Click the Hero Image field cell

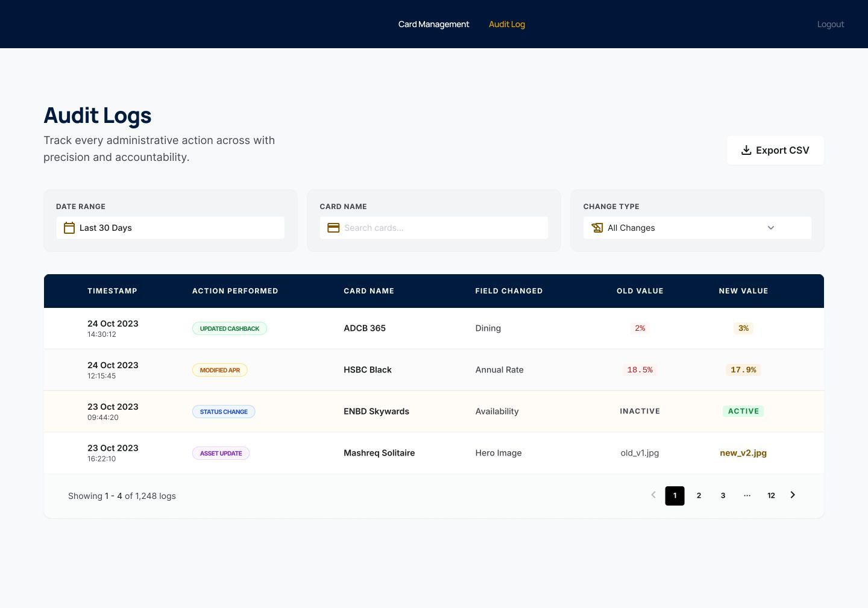click(x=498, y=453)
